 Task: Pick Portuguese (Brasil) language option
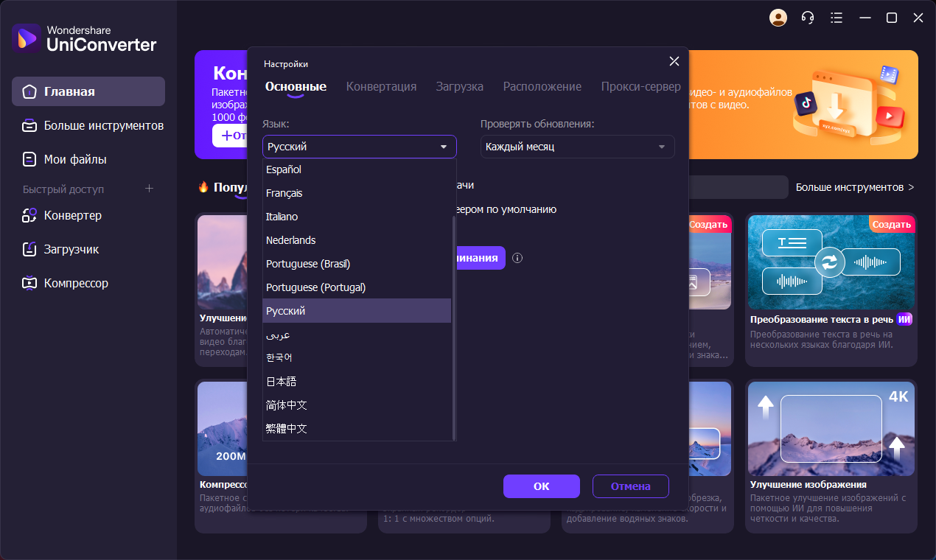pos(307,264)
